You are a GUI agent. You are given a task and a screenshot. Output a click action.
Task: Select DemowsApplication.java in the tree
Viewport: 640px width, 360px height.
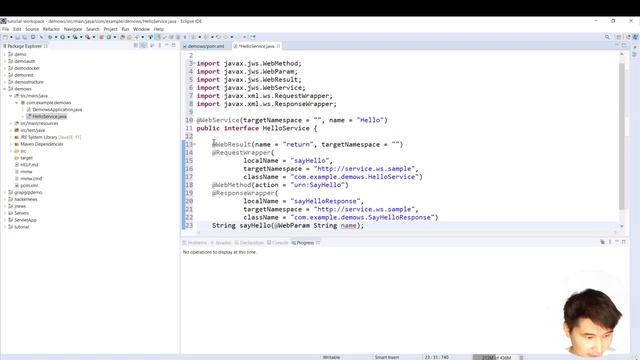pyautogui.click(x=57, y=110)
